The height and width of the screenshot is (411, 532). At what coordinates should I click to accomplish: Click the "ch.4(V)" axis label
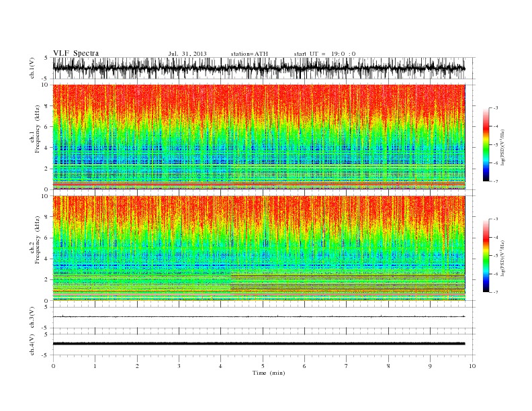(x=32, y=345)
